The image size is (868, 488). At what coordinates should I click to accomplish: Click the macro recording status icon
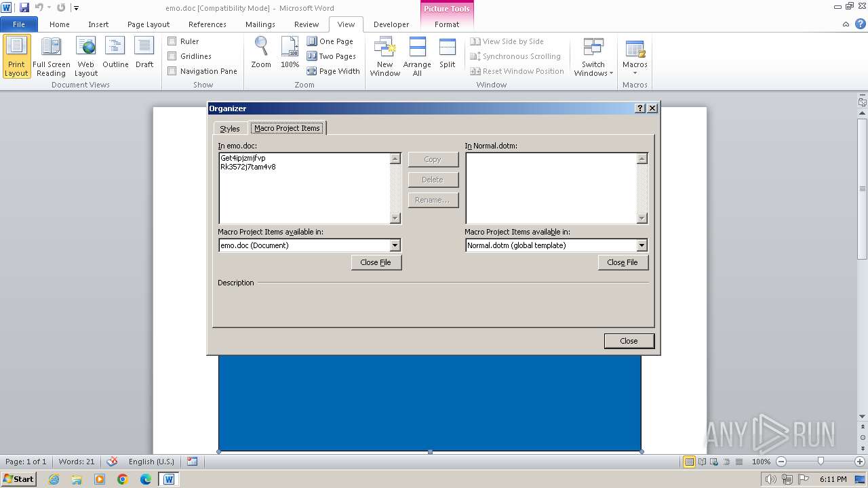click(x=192, y=462)
